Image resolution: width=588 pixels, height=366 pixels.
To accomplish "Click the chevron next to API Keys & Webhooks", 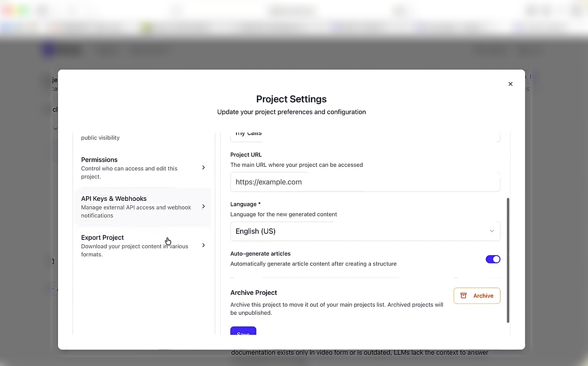I will pos(203,207).
